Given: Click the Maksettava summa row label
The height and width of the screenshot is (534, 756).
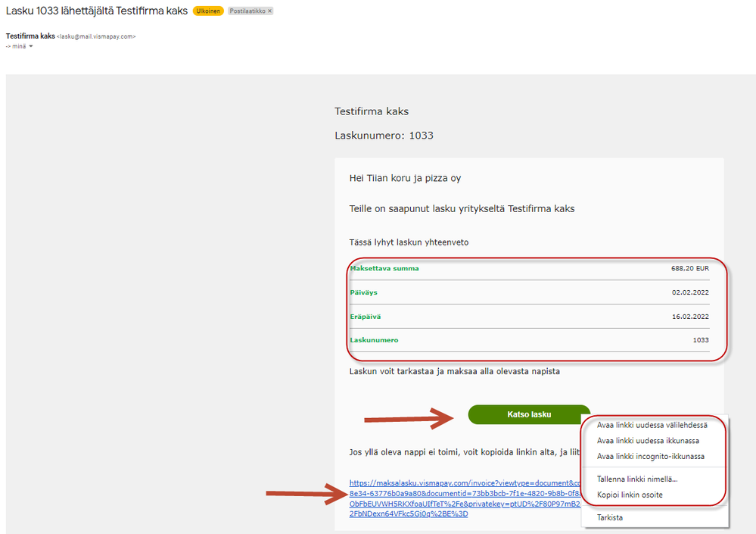Looking at the screenshot, I should [x=384, y=268].
